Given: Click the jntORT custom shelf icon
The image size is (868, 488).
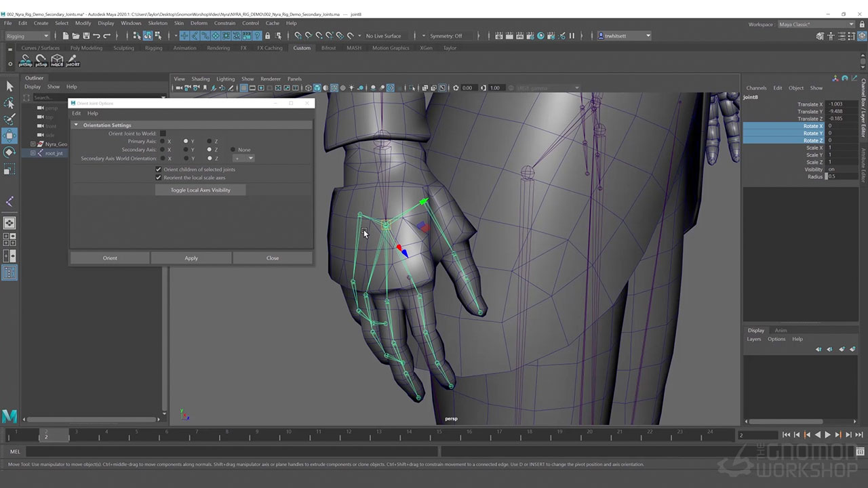Looking at the screenshot, I should [73, 61].
